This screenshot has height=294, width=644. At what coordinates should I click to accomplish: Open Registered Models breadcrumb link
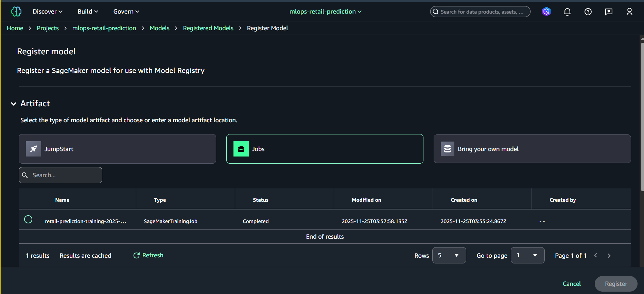pos(208,28)
